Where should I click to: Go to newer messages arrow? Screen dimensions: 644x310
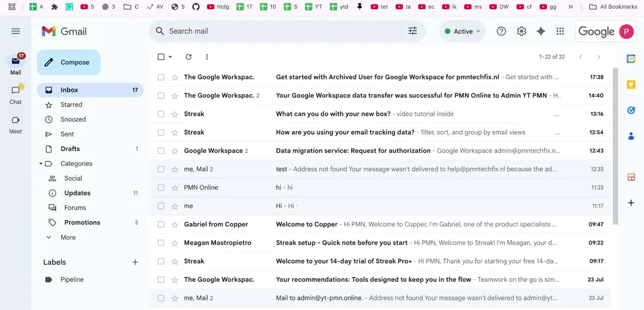[x=581, y=57]
